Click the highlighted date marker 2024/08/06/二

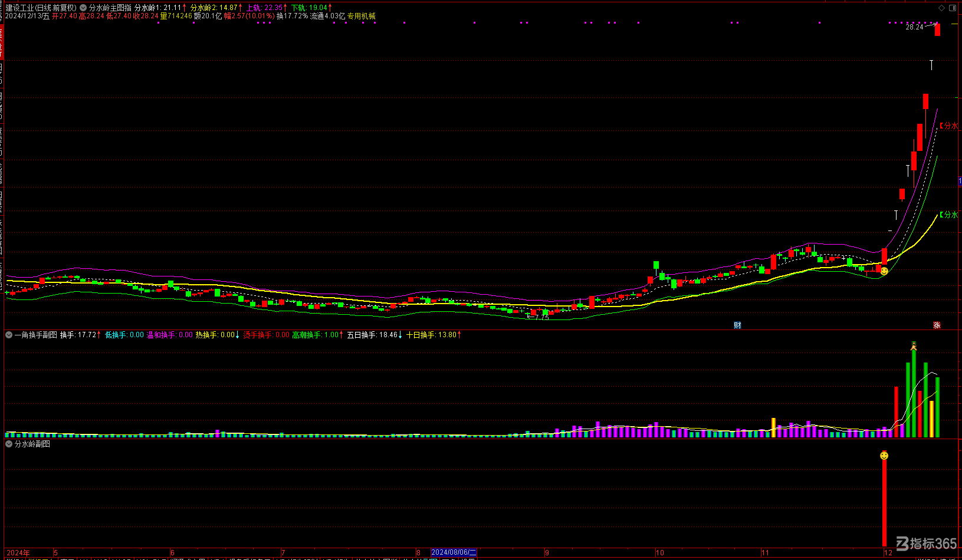pos(454,552)
